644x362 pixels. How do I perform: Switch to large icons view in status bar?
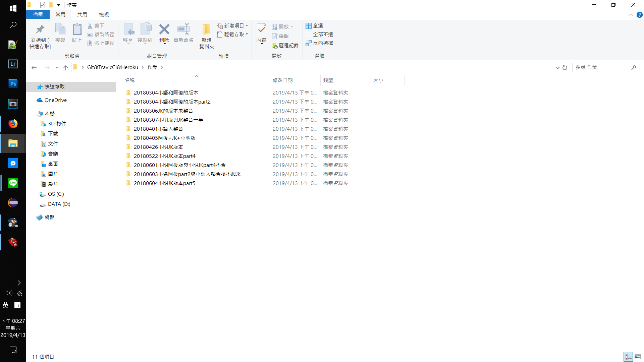click(x=638, y=357)
